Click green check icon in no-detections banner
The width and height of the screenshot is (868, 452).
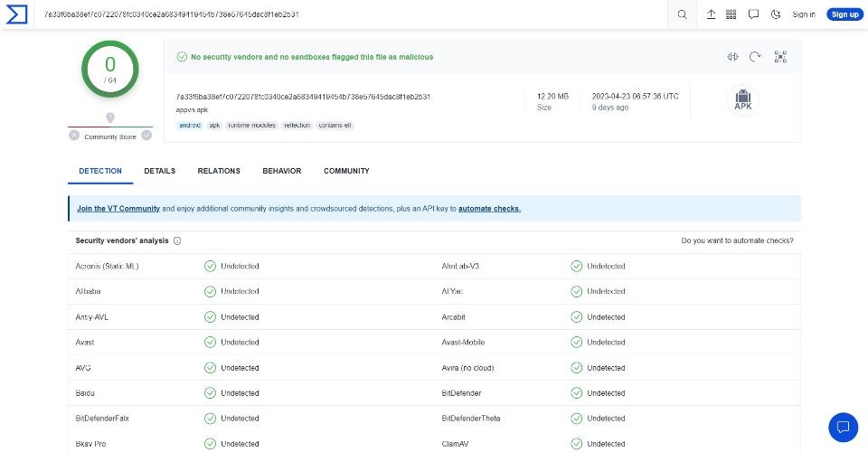182,57
